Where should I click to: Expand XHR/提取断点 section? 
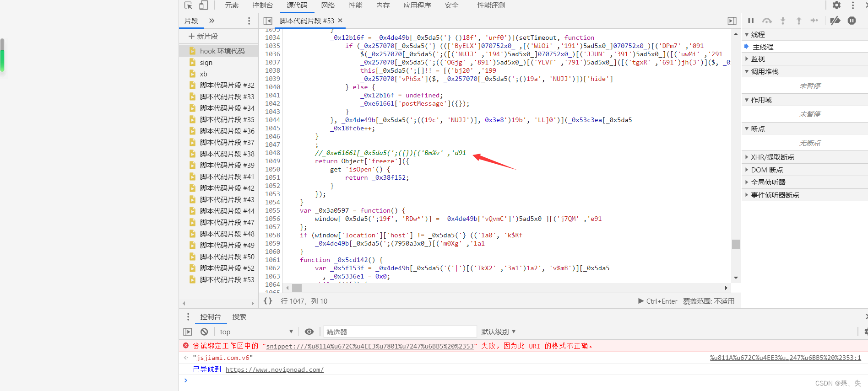point(804,157)
